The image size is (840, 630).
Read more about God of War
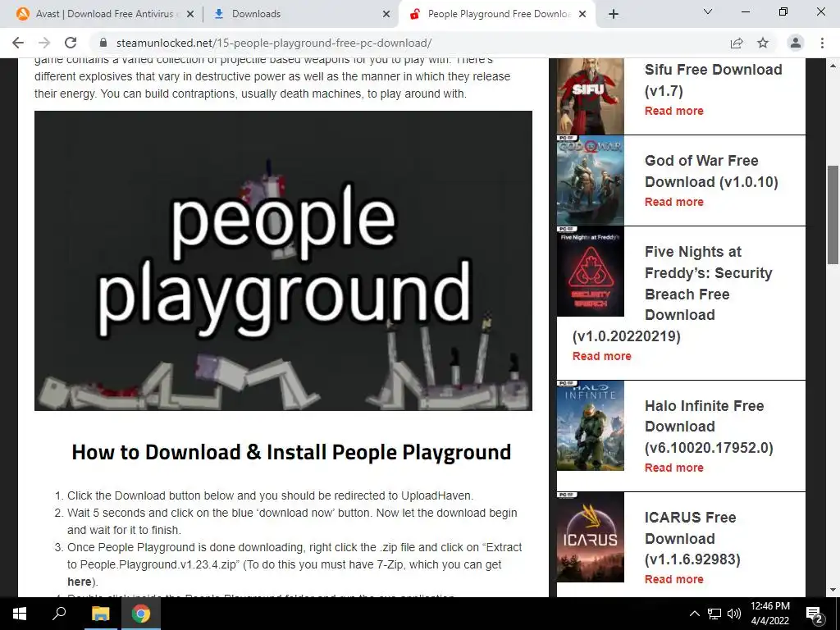point(674,202)
